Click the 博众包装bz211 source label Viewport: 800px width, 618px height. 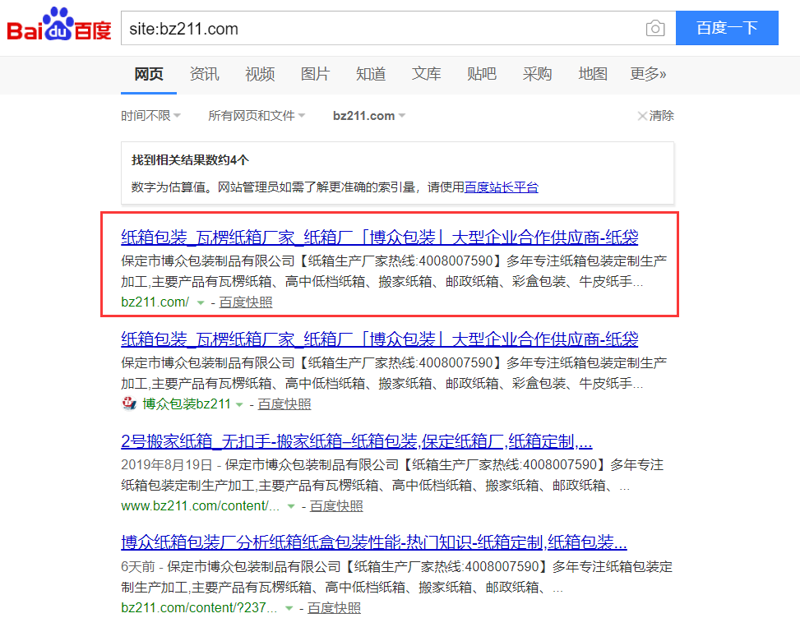pos(187,404)
